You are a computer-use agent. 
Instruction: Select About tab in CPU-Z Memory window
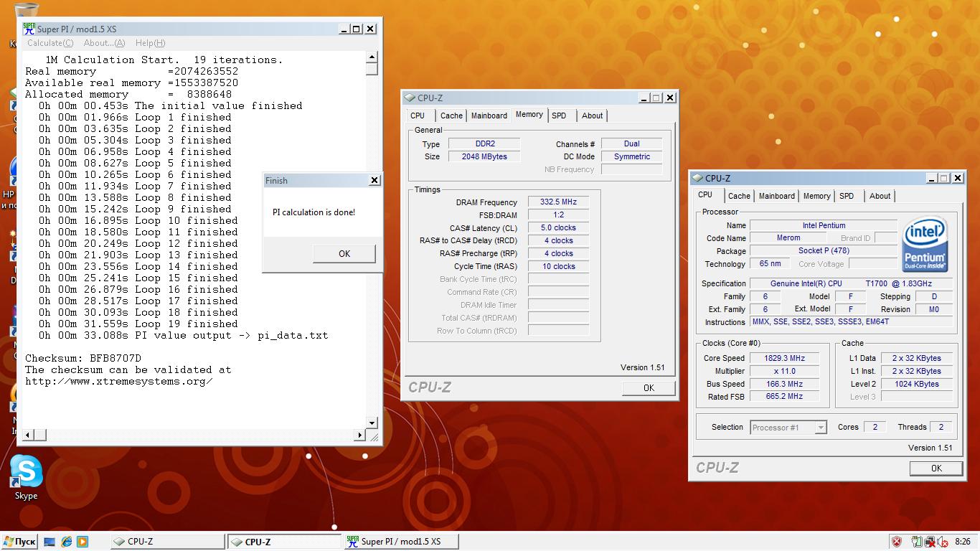[x=593, y=116]
